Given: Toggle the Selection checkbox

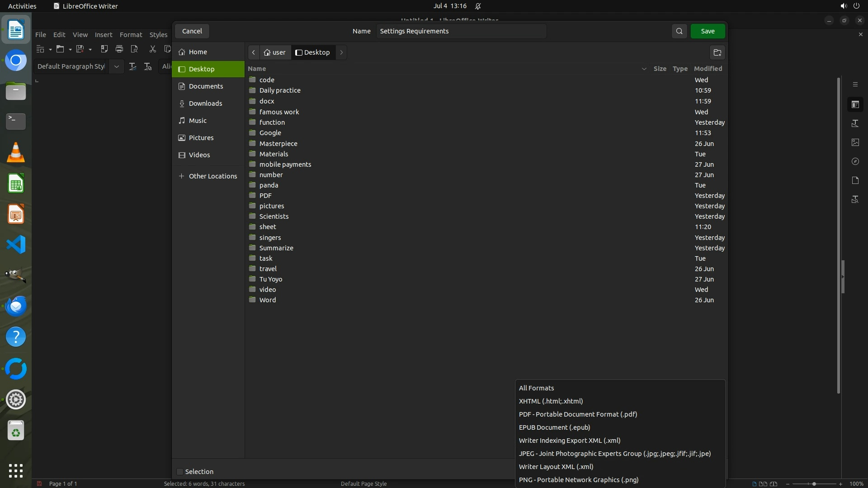Looking at the screenshot, I should (x=180, y=472).
